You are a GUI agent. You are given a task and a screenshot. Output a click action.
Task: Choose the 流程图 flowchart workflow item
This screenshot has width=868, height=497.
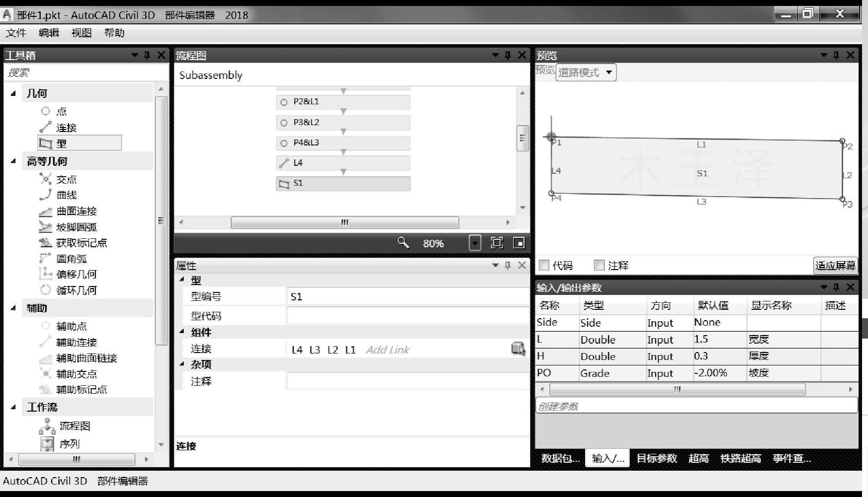pos(65,426)
